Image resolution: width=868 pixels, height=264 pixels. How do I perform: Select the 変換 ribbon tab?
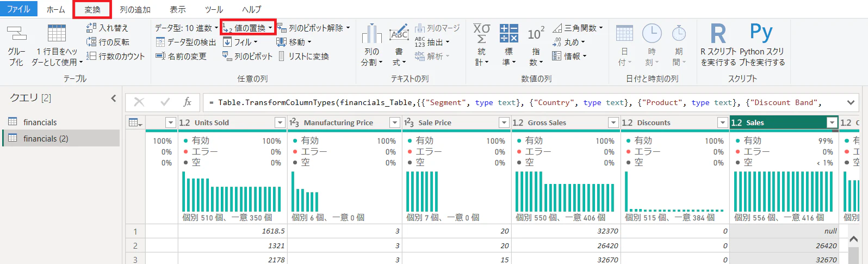pos(92,9)
